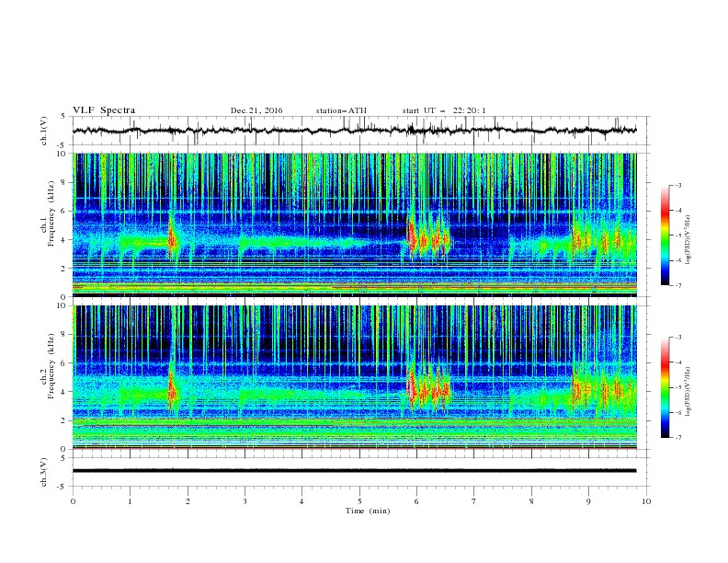Click the "Time (min)" x-axis label
The image size is (728, 563).
click(x=368, y=511)
